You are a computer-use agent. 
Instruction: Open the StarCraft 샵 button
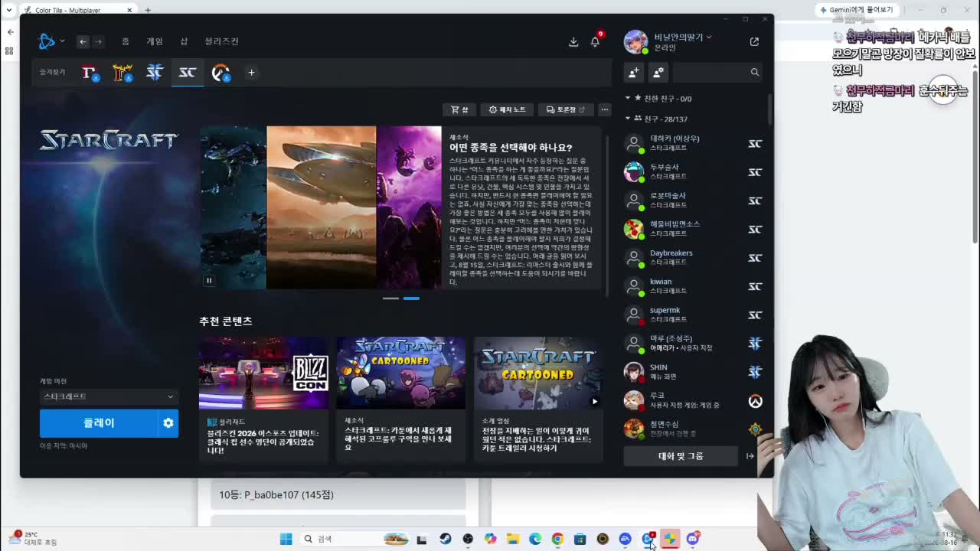tap(459, 109)
